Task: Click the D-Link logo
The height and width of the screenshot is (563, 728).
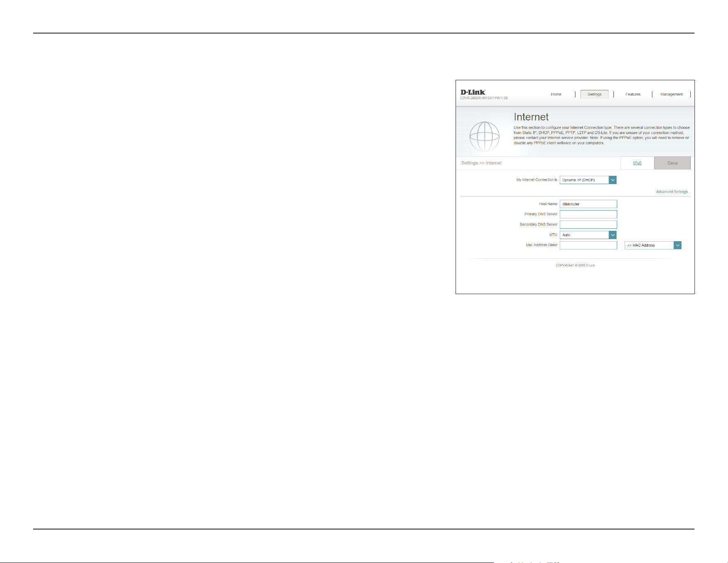Action: [473, 92]
